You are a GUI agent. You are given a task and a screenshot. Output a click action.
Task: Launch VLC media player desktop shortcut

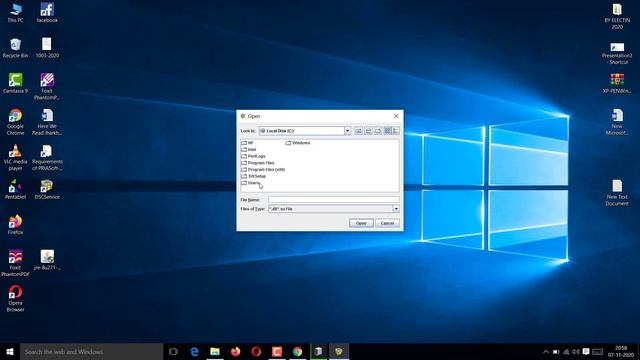click(x=16, y=157)
